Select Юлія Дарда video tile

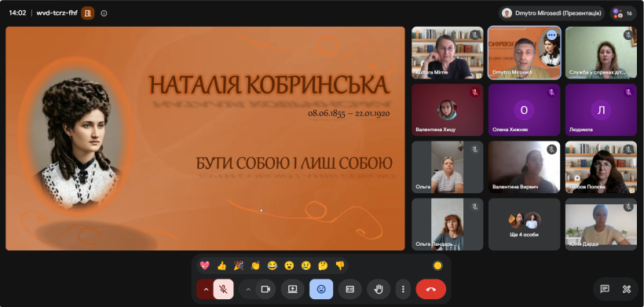click(x=601, y=225)
